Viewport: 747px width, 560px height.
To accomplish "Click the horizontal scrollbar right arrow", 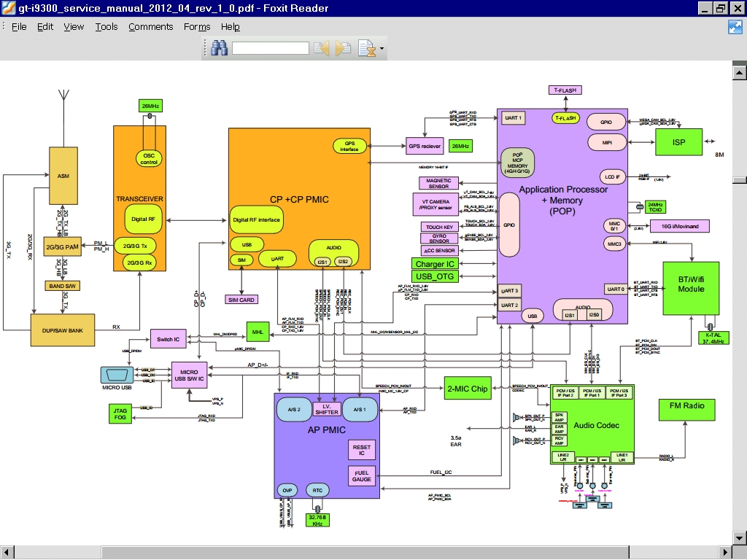I will pos(726,553).
